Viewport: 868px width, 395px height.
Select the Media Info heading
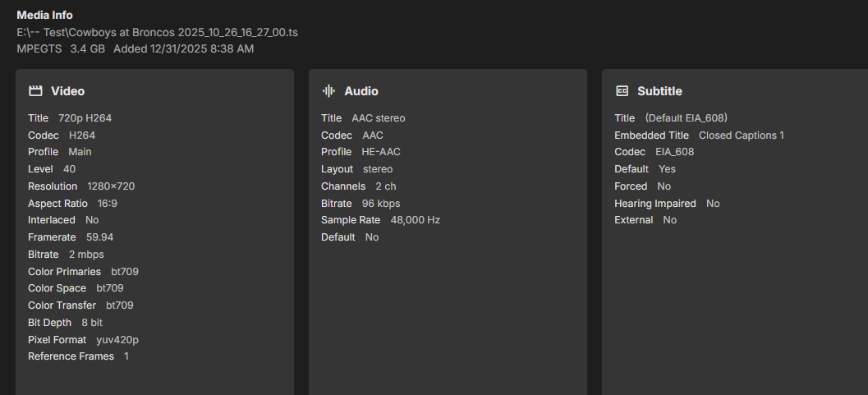(44, 15)
